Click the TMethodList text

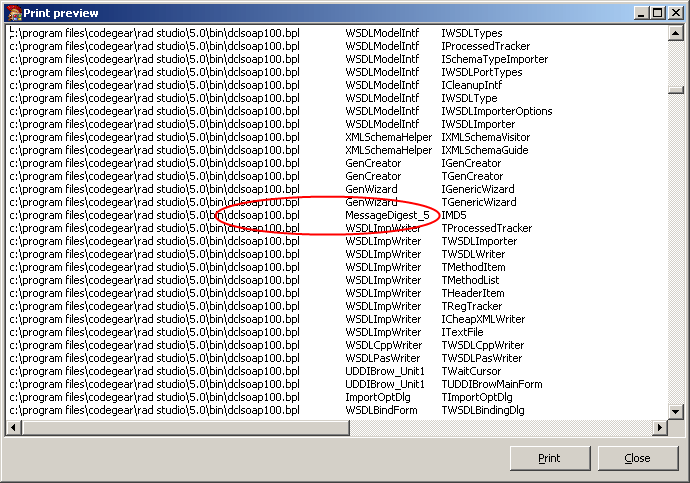coord(470,280)
